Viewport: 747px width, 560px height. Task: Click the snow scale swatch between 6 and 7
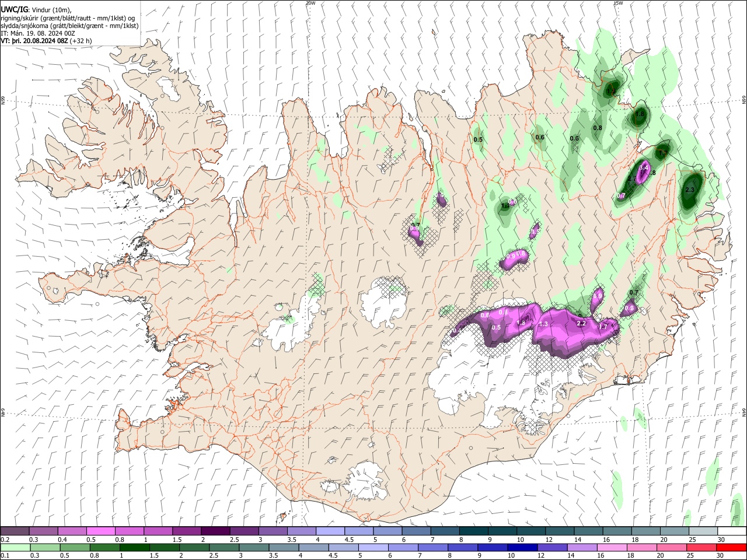click(416, 531)
